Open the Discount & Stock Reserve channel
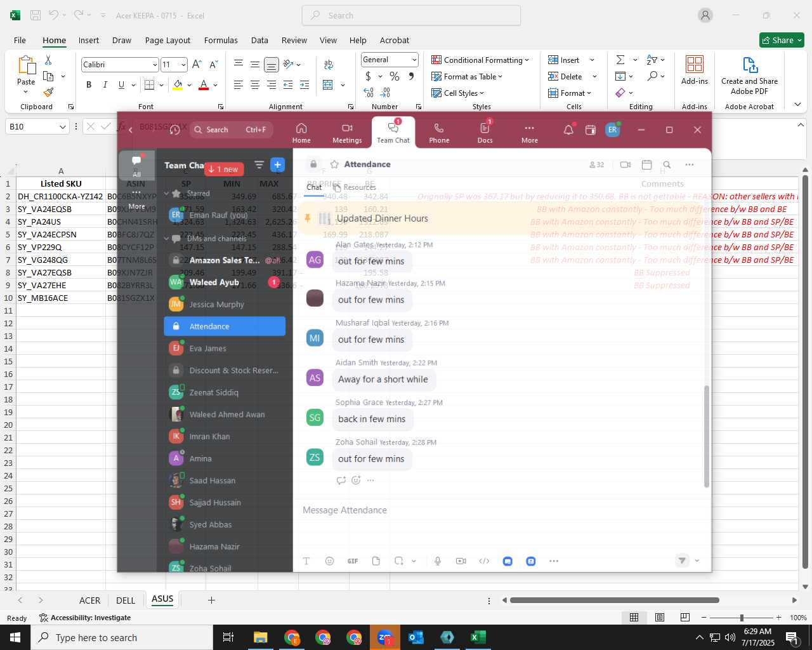Image resolution: width=812 pixels, height=650 pixels. pos(225,371)
